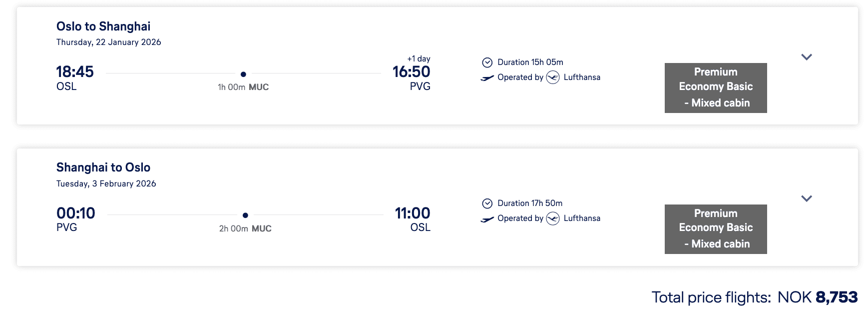868x312 pixels.
Task: Click the Lufthansa logo on the return flight
Action: click(x=552, y=218)
